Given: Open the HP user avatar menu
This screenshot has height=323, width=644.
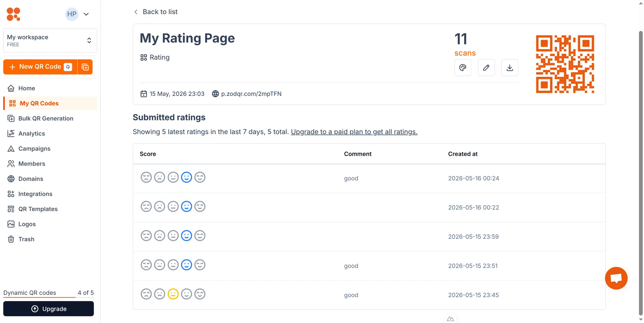Looking at the screenshot, I should point(71,14).
